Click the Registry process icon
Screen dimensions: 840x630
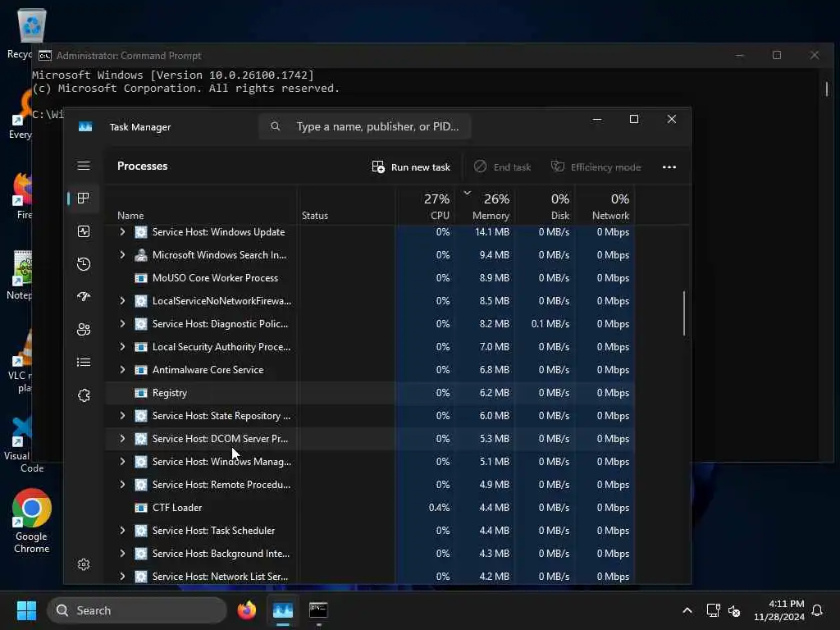tap(141, 393)
